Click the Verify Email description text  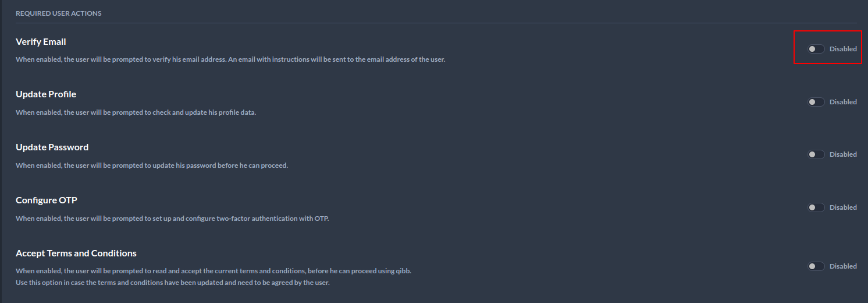tap(230, 59)
